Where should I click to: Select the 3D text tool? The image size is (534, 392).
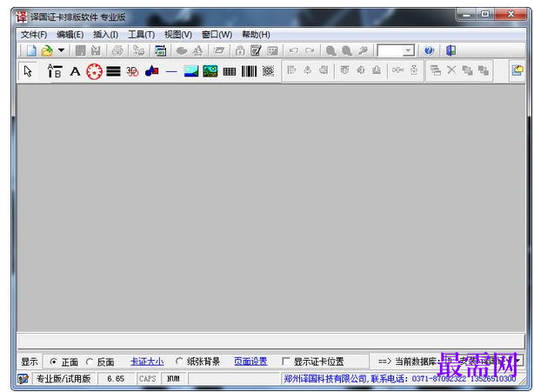click(132, 71)
